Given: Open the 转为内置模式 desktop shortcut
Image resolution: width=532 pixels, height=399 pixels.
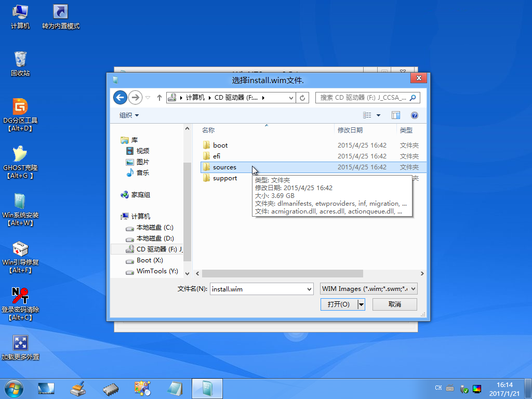Looking at the screenshot, I should (x=61, y=17).
